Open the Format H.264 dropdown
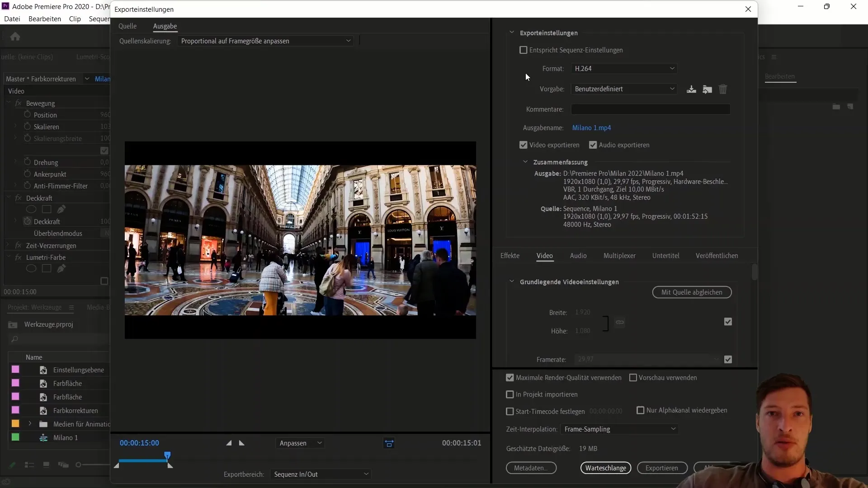 [x=624, y=69]
